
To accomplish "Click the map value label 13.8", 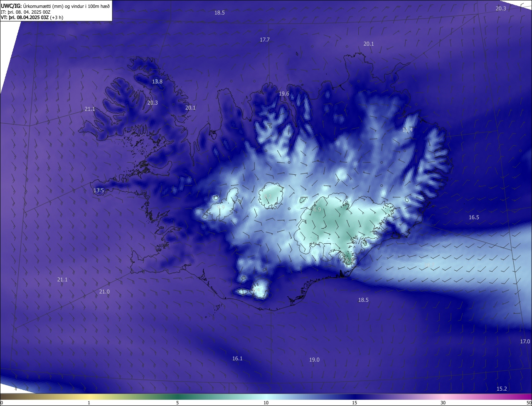I will (157, 82).
